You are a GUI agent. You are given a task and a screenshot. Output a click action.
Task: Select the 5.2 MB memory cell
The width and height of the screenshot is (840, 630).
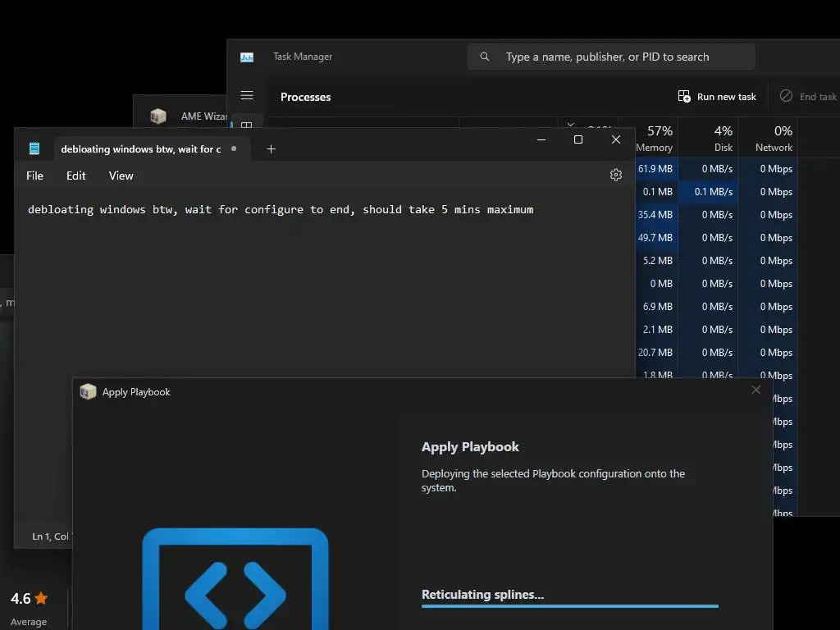(x=656, y=261)
